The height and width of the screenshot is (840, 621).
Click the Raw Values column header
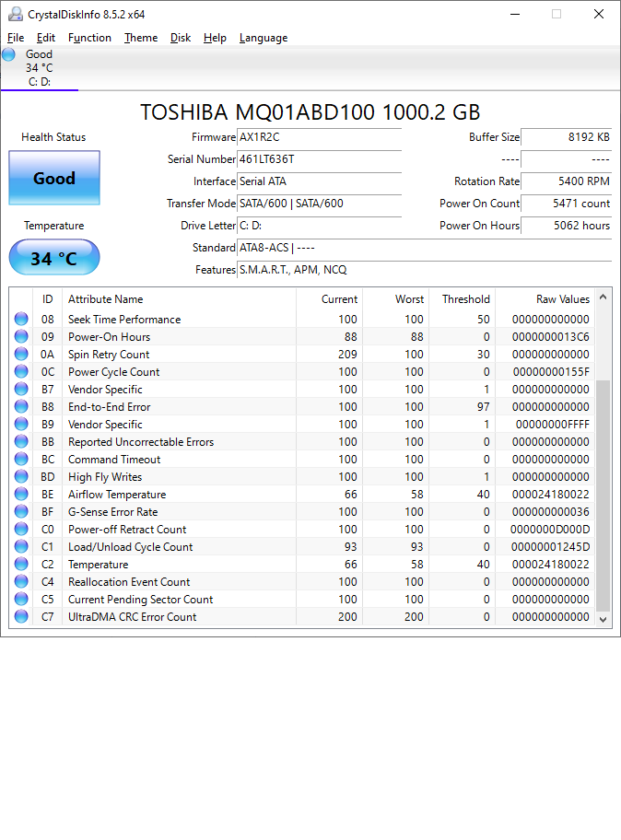pyautogui.click(x=545, y=299)
